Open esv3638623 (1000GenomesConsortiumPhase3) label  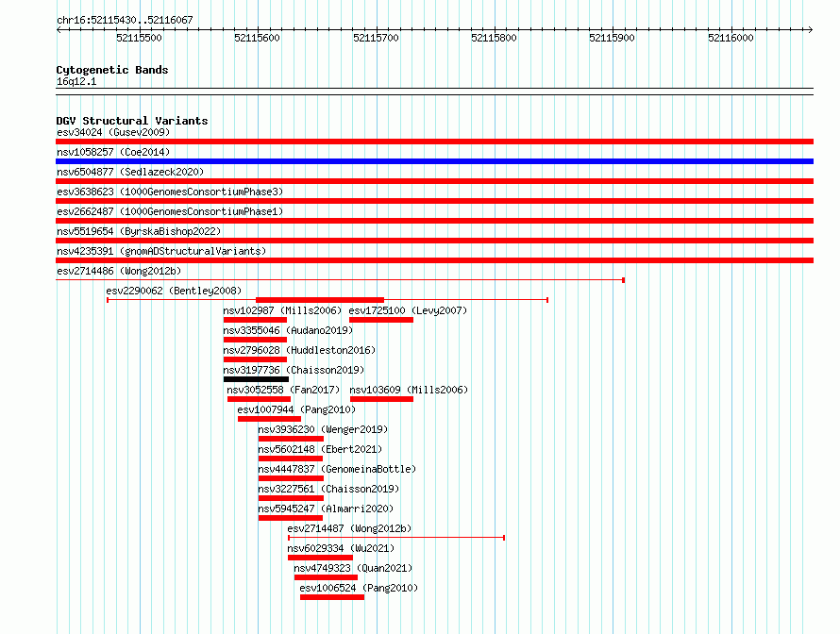170,192
